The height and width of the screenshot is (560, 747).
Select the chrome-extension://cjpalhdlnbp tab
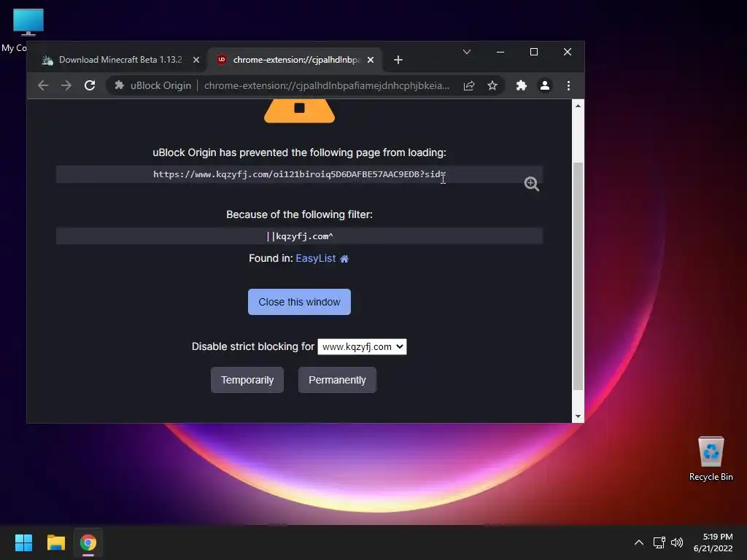click(x=295, y=60)
